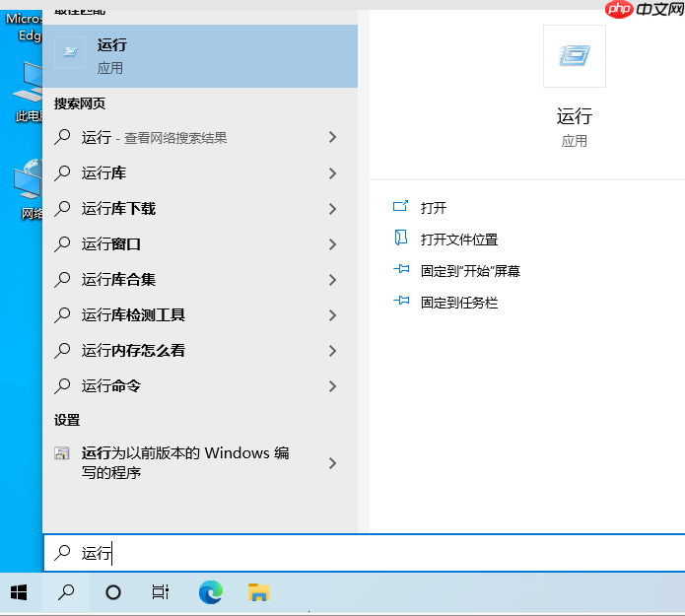Screen dimensions: 685x616
Task: Click the large 运行 app icon in preview pane
Action: click(574, 56)
